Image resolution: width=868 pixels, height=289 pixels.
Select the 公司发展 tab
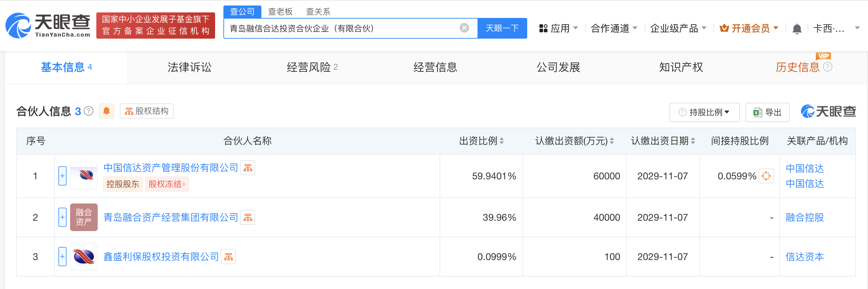[x=558, y=67]
